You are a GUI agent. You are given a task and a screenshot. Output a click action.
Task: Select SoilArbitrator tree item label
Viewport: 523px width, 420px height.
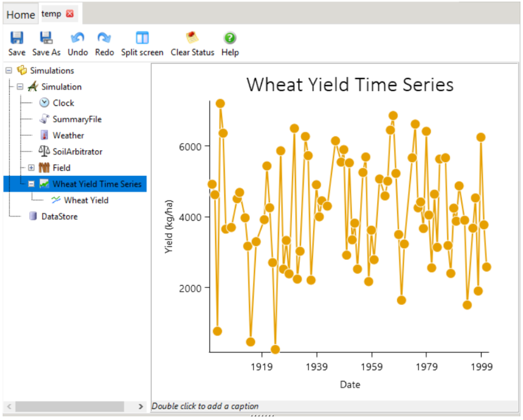tap(77, 151)
